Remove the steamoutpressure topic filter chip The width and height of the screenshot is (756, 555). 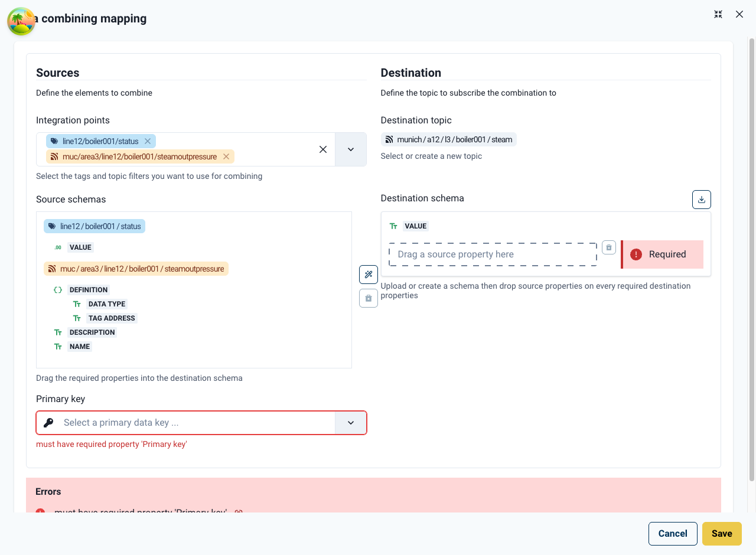226,156
